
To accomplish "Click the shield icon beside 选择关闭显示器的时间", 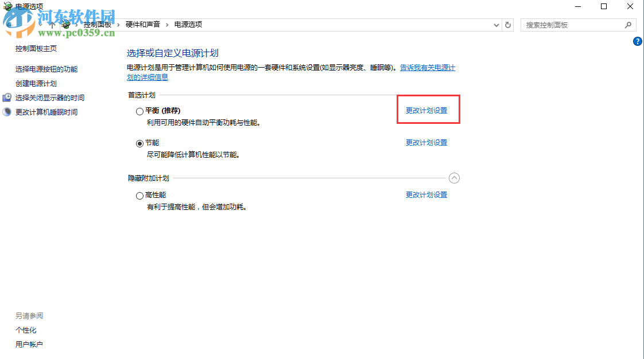I will coord(6,97).
